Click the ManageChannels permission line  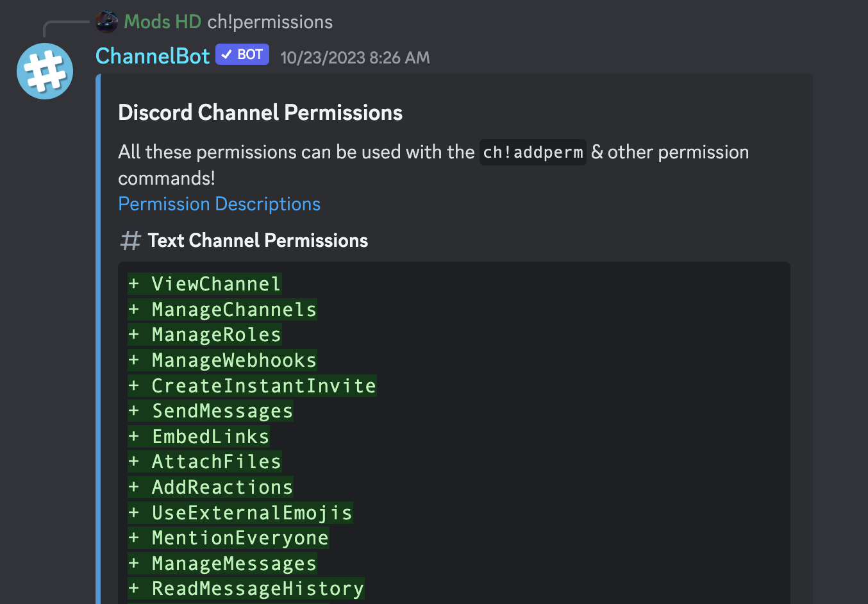click(x=222, y=310)
